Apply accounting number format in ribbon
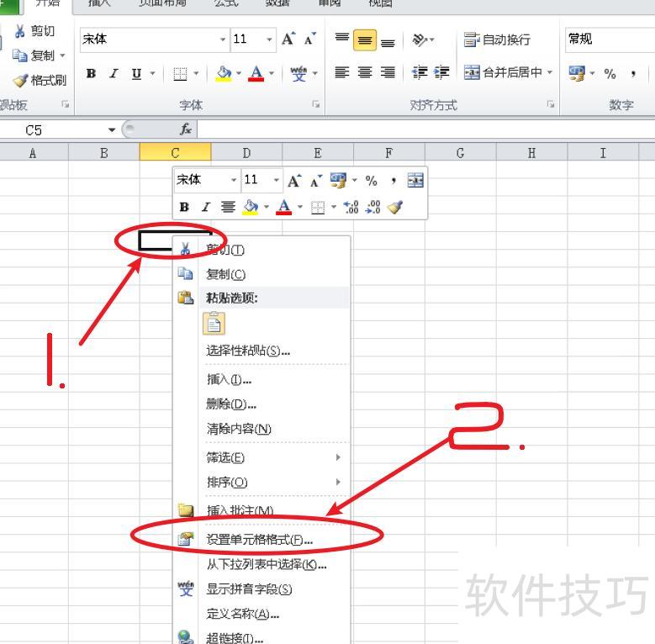The height and width of the screenshot is (644, 655). (577, 74)
